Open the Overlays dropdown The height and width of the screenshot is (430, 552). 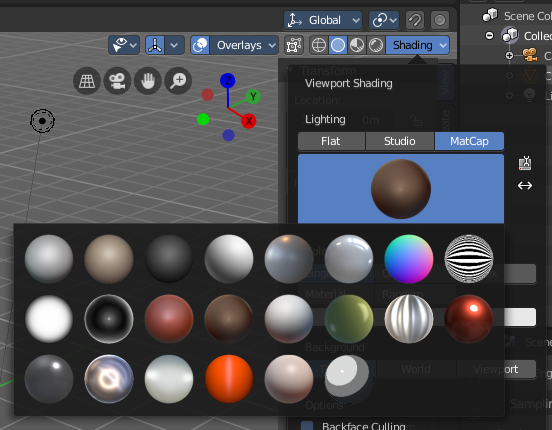click(244, 45)
